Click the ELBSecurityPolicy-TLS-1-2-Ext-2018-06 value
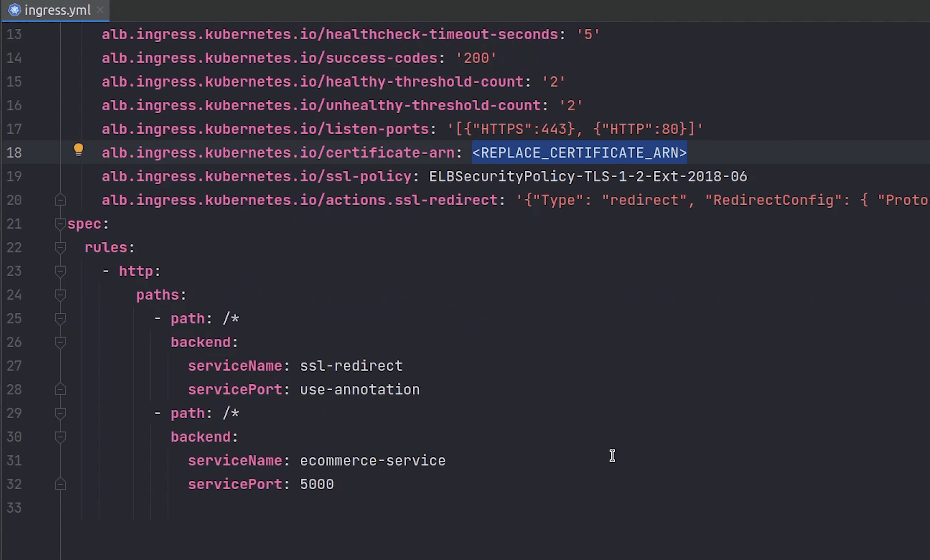Screen dimensions: 930x560 [x=588, y=177]
